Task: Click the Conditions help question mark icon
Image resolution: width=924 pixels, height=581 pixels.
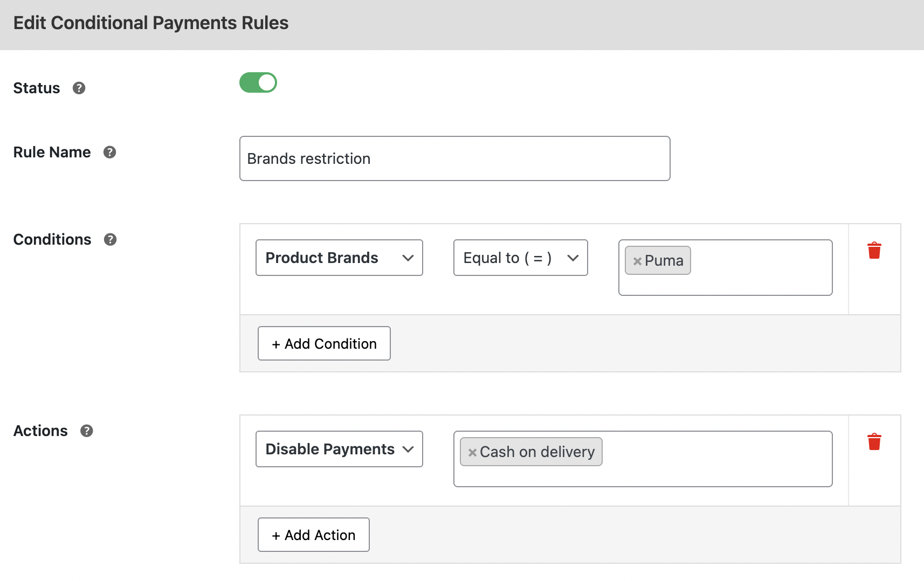Action: click(110, 239)
